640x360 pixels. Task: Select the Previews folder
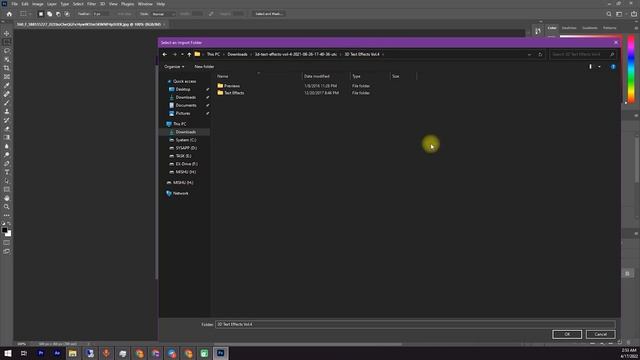[x=232, y=86]
